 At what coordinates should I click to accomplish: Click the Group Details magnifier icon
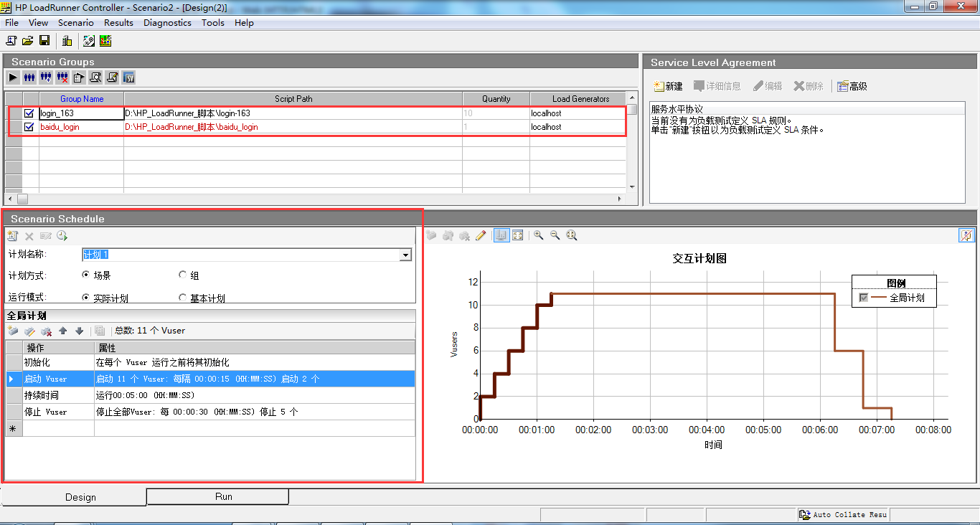(95, 77)
